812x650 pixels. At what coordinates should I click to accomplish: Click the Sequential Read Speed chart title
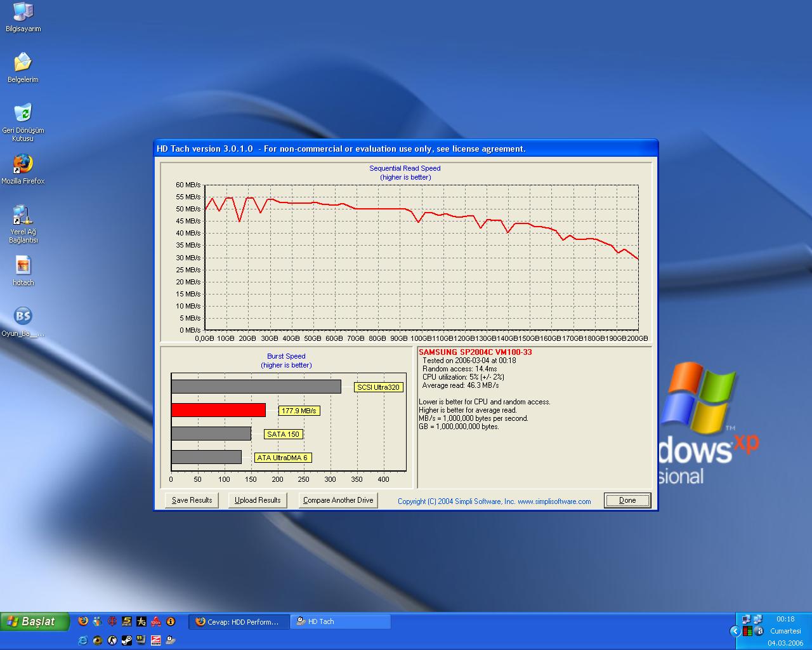point(405,168)
